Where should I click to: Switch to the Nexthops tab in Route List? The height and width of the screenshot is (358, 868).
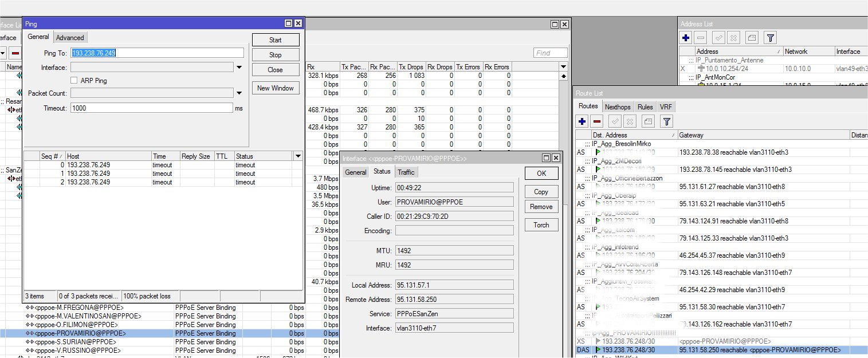[618, 107]
